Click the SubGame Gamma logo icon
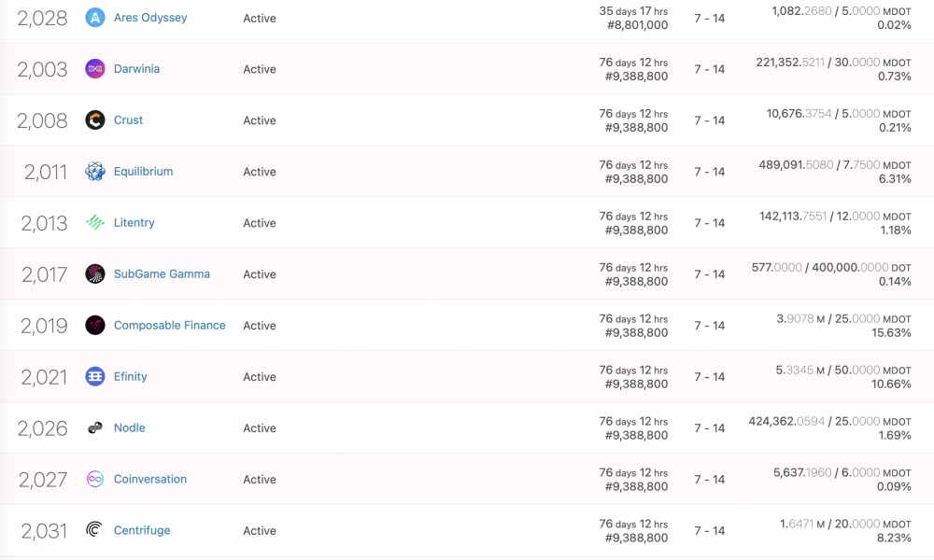 coord(94,273)
